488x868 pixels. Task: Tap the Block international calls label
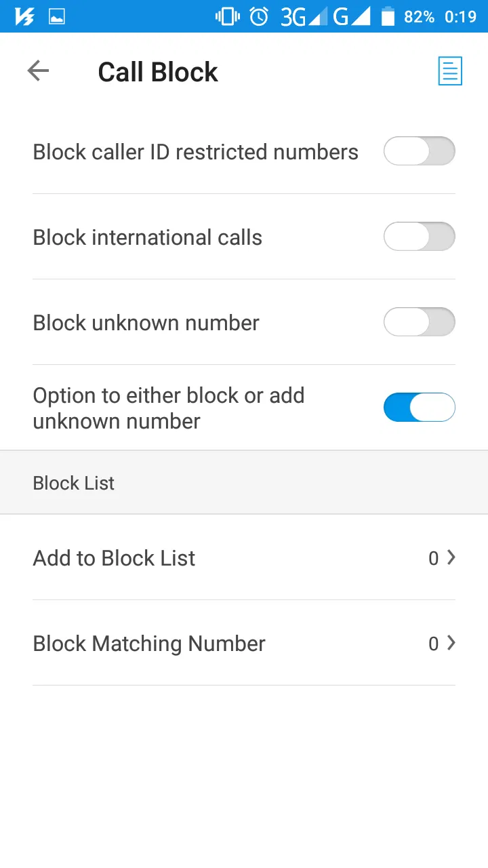point(147,237)
